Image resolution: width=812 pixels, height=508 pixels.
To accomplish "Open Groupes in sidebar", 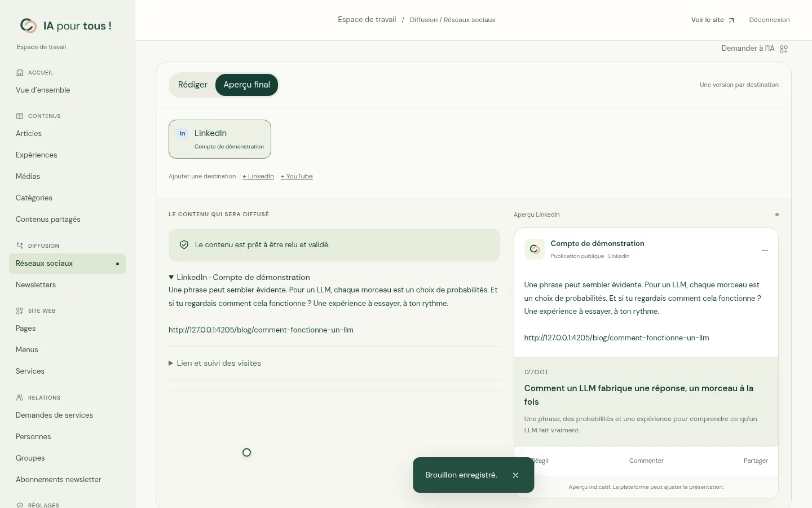I will (30, 458).
